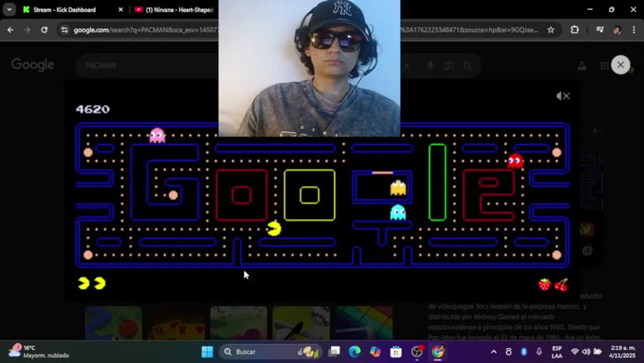Open the Chrome profile avatar
This screenshot has height=363, width=644.
click(617, 30)
